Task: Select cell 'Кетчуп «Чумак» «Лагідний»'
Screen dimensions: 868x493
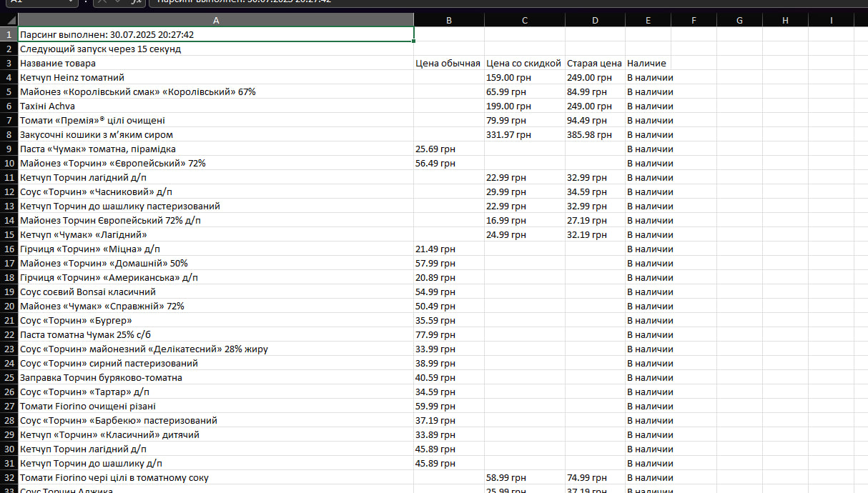Action: point(216,234)
